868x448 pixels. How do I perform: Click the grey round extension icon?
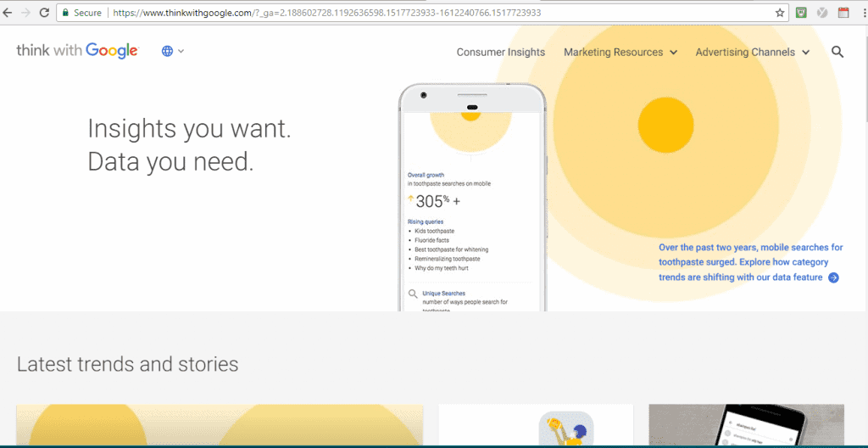click(x=822, y=12)
